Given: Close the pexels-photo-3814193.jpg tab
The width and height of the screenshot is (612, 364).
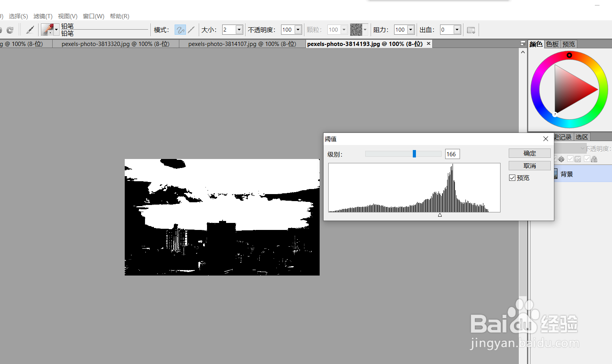Looking at the screenshot, I should (428, 44).
